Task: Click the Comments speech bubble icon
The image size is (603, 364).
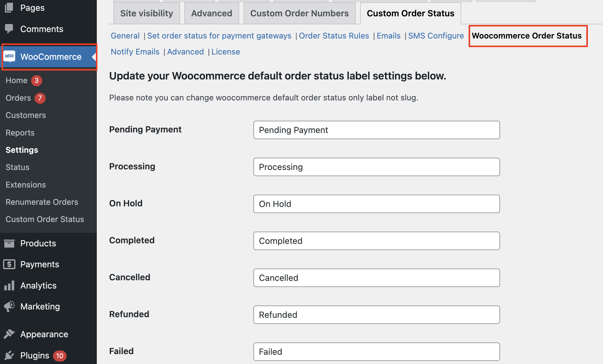Action: [x=9, y=29]
